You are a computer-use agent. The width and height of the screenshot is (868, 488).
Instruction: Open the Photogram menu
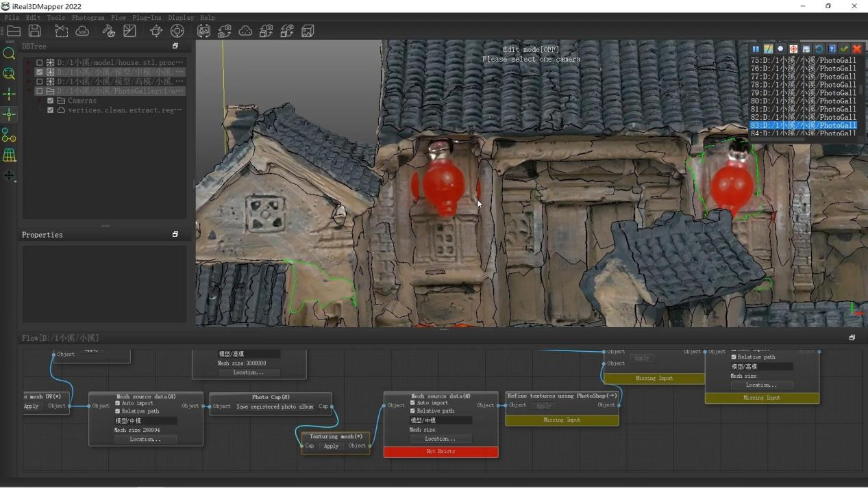point(88,18)
